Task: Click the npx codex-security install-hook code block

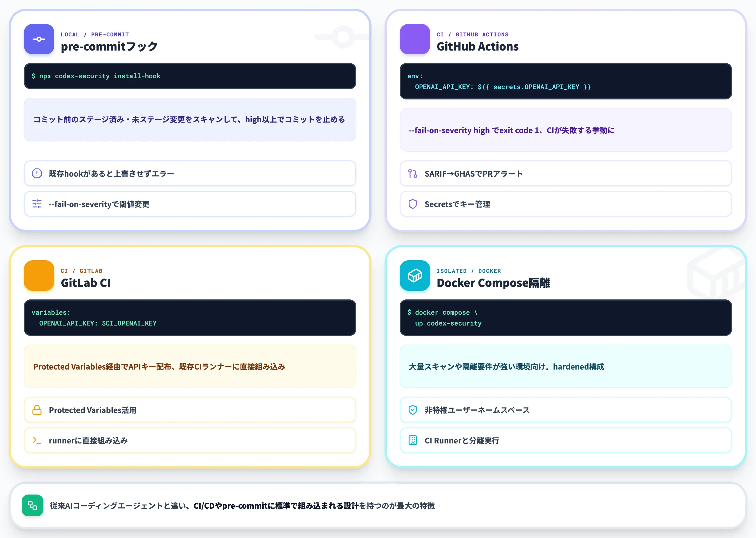Action: pos(190,76)
